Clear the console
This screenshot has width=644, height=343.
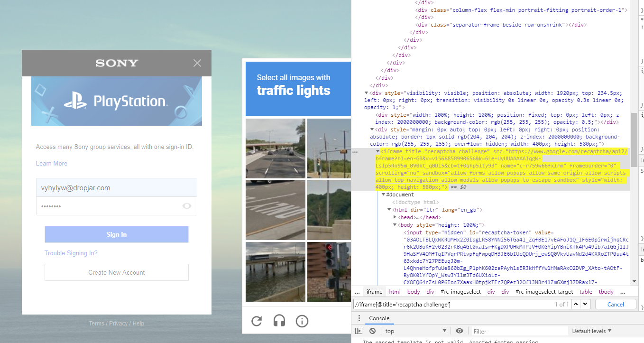pyautogui.click(x=373, y=331)
